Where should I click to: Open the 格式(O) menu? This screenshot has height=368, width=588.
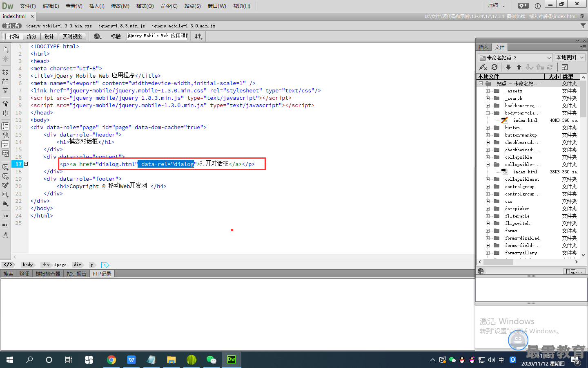145,6
